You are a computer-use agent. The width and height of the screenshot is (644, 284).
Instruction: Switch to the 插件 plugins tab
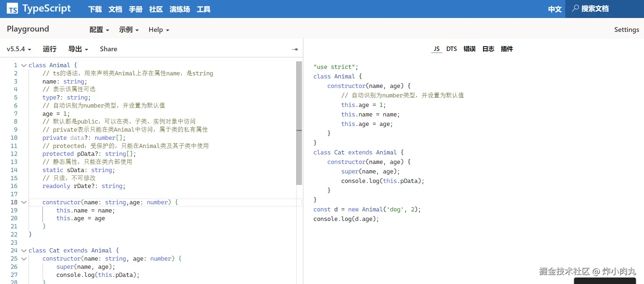tap(507, 49)
